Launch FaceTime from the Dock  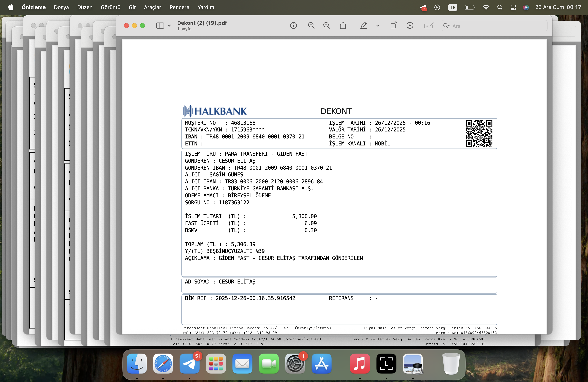(x=269, y=363)
